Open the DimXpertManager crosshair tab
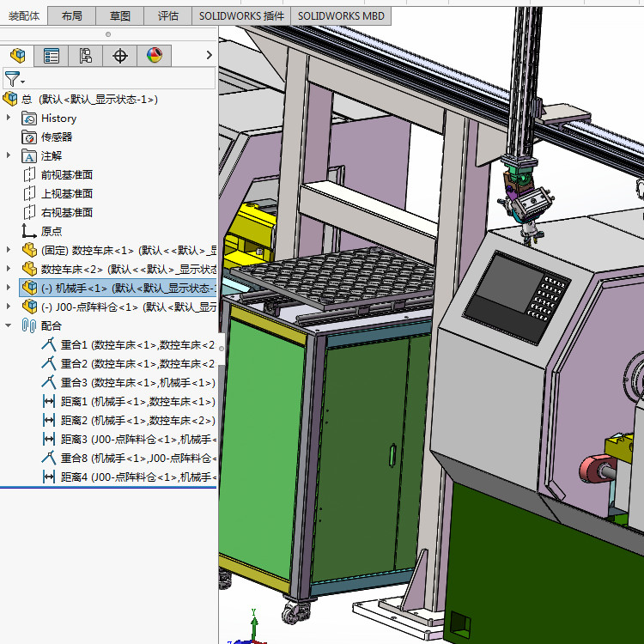Viewport: 644px width, 644px height. point(119,56)
